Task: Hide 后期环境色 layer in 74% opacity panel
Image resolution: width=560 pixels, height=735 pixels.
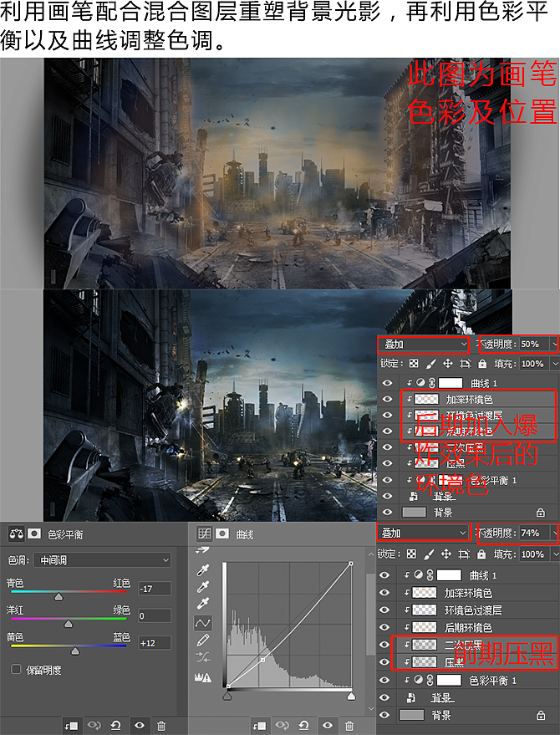Action: point(384,627)
